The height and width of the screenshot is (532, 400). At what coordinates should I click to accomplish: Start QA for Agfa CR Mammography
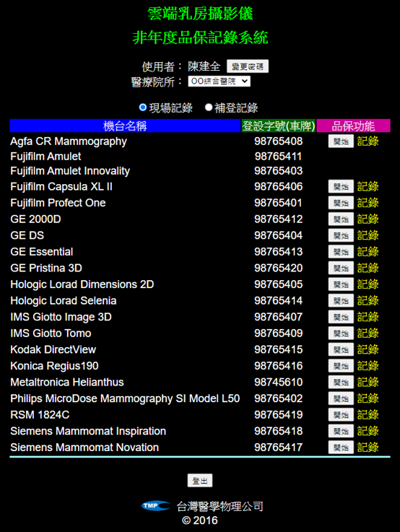pos(341,141)
